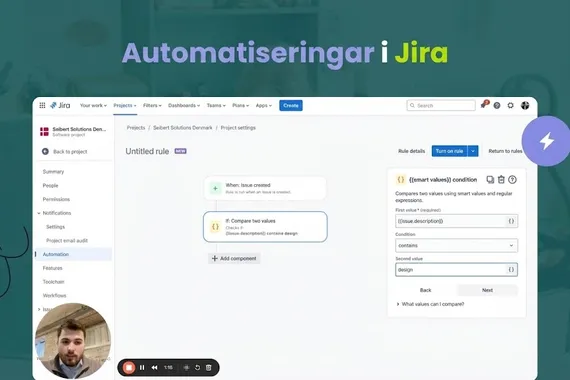570x380 pixels.
Task: Click the webcam presenter bubble
Action: coord(73,341)
